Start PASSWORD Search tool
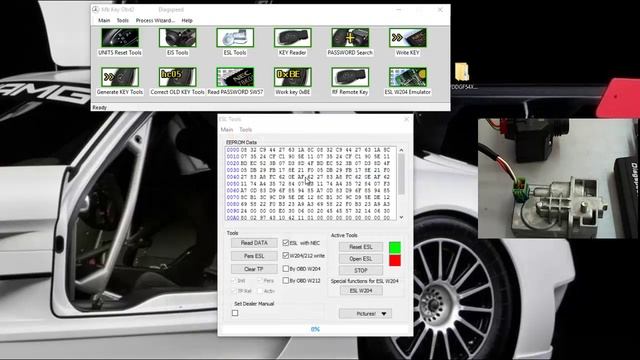The height and width of the screenshot is (360, 640). [350, 38]
